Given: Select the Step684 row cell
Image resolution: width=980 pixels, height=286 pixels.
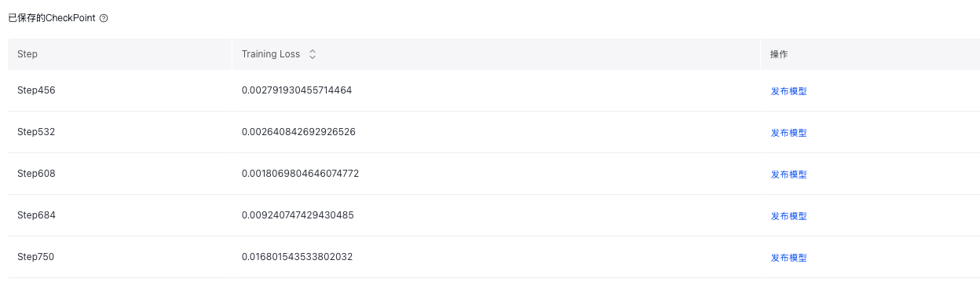Looking at the screenshot, I should click(x=36, y=215).
